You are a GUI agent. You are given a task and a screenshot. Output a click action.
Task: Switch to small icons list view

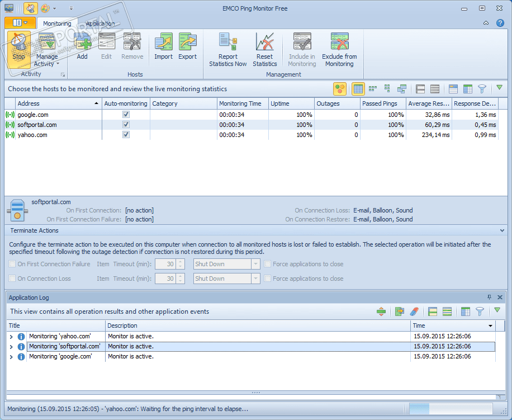387,89
